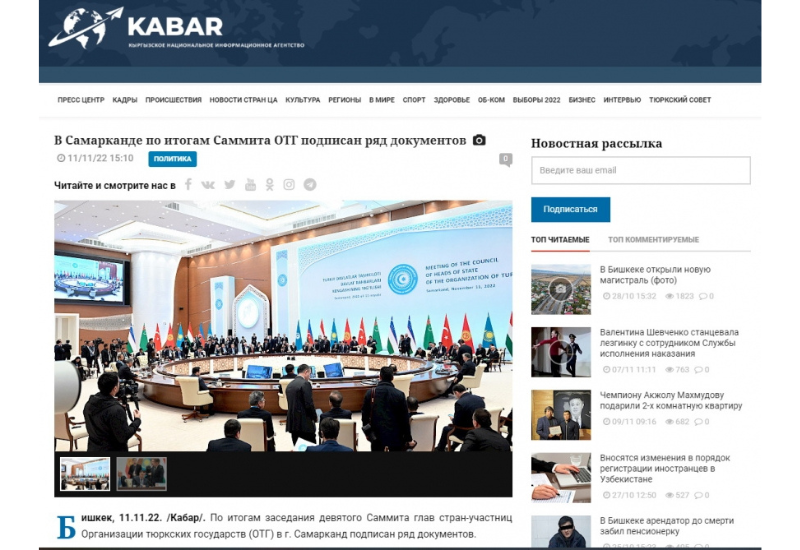
Task: Click the YouTube channel icon
Action: pos(250,185)
